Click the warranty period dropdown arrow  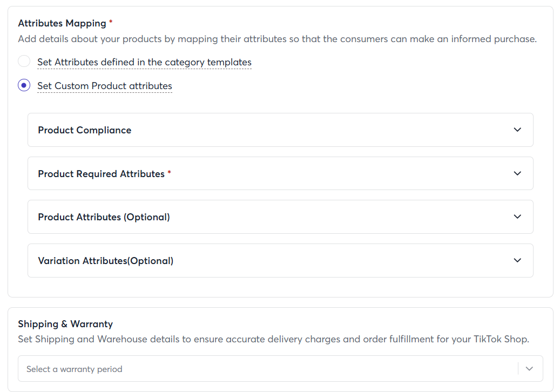click(529, 369)
